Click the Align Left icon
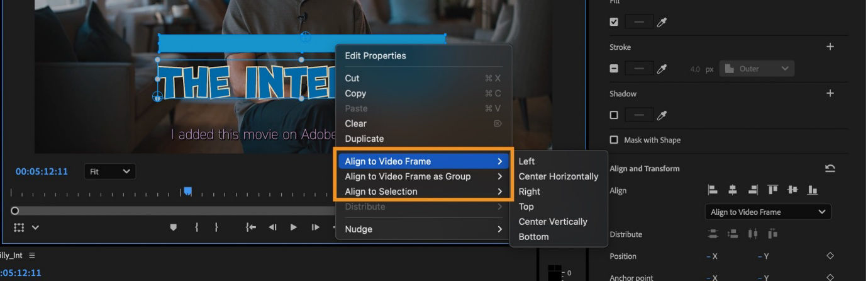 pyautogui.click(x=713, y=190)
